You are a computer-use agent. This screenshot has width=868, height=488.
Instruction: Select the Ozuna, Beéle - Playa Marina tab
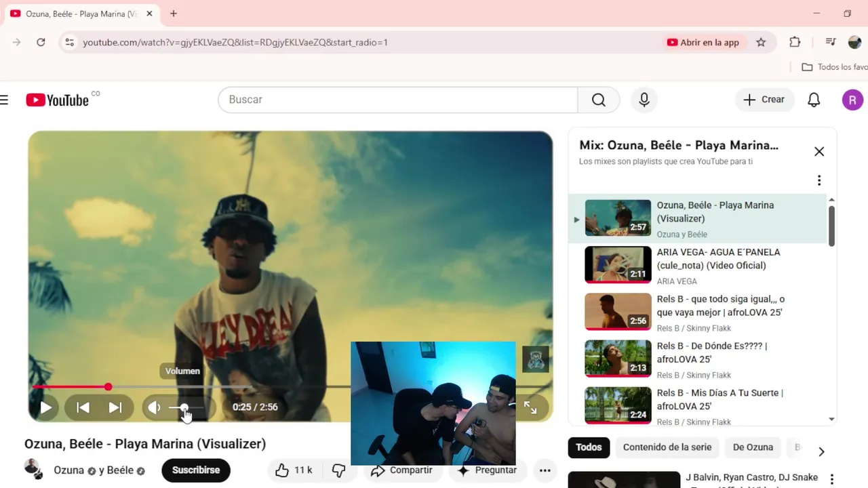point(81,14)
